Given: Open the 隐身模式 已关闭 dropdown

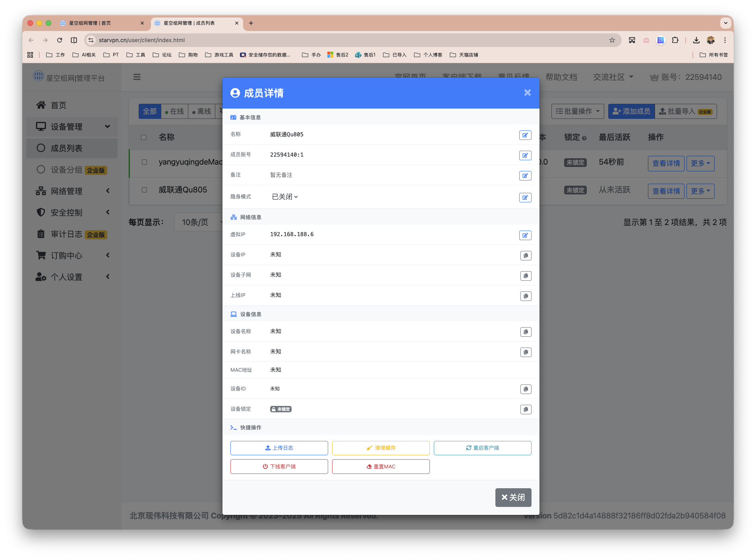Looking at the screenshot, I should tap(284, 197).
